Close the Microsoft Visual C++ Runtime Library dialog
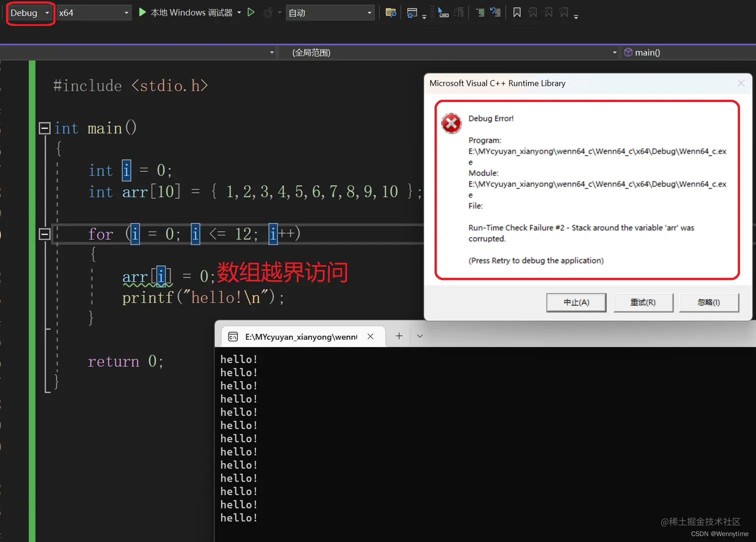756x542 pixels. [x=741, y=83]
